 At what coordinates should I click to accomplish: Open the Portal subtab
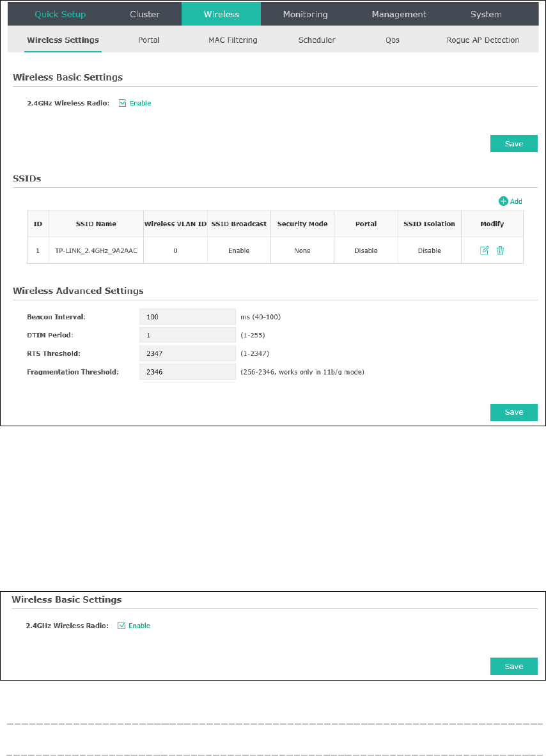pyautogui.click(x=148, y=40)
